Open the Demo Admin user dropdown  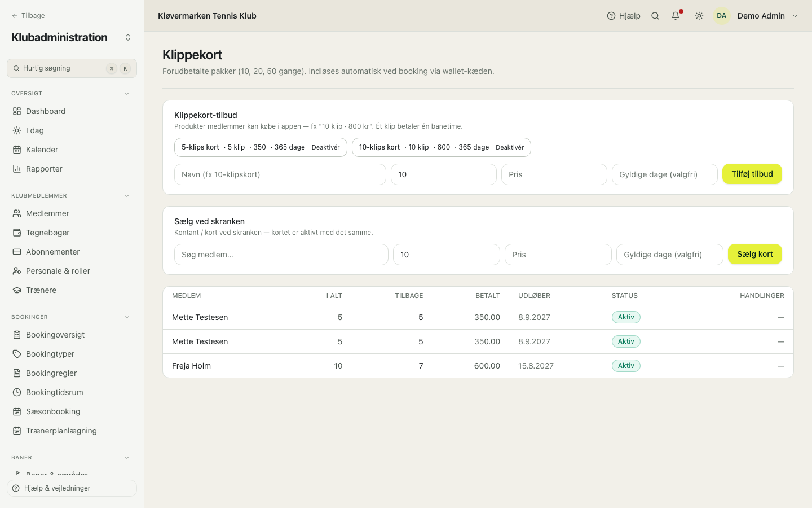795,16
